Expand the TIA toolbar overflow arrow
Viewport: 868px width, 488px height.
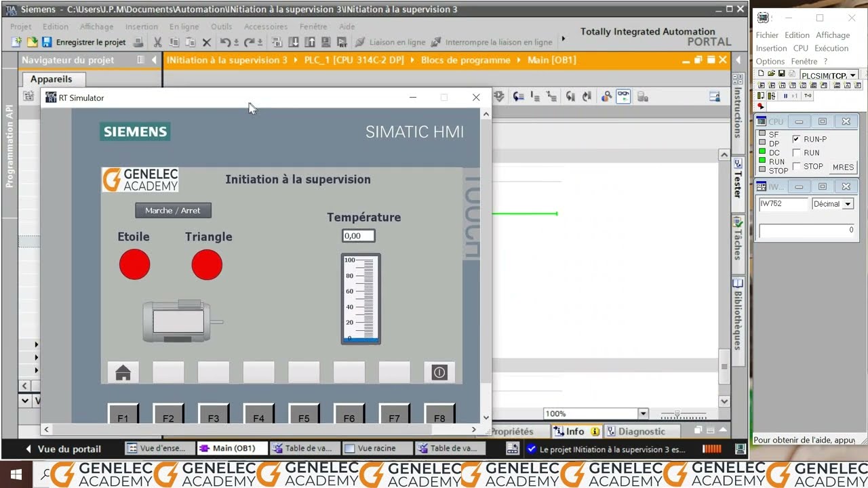[x=563, y=39]
